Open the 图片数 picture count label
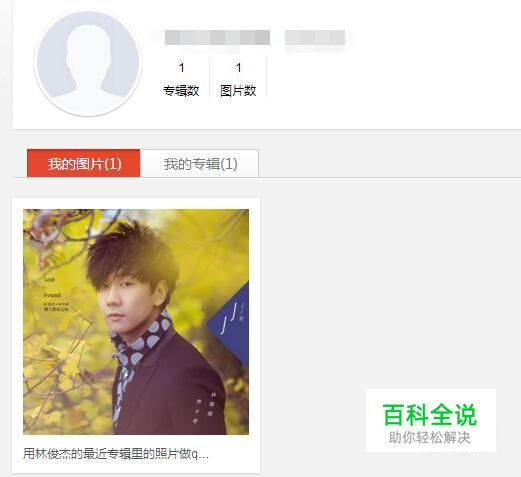Viewport: 521px width, 477px height. click(x=238, y=91)
